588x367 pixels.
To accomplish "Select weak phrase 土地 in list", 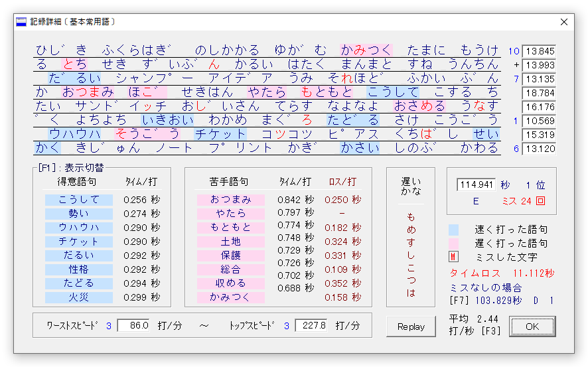I will pos(231,241).
